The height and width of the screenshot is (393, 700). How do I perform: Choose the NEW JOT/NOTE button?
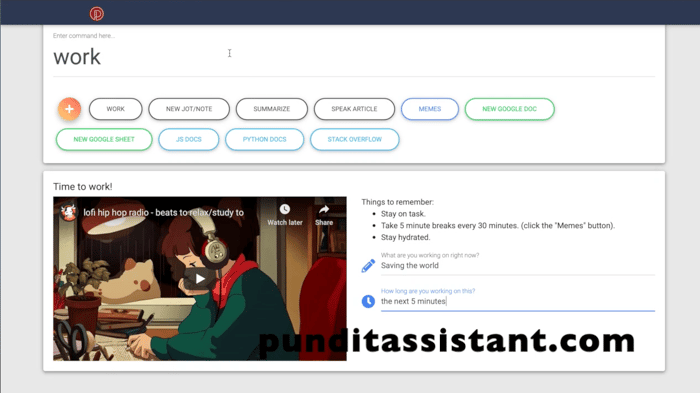click(x=189, y=109)
